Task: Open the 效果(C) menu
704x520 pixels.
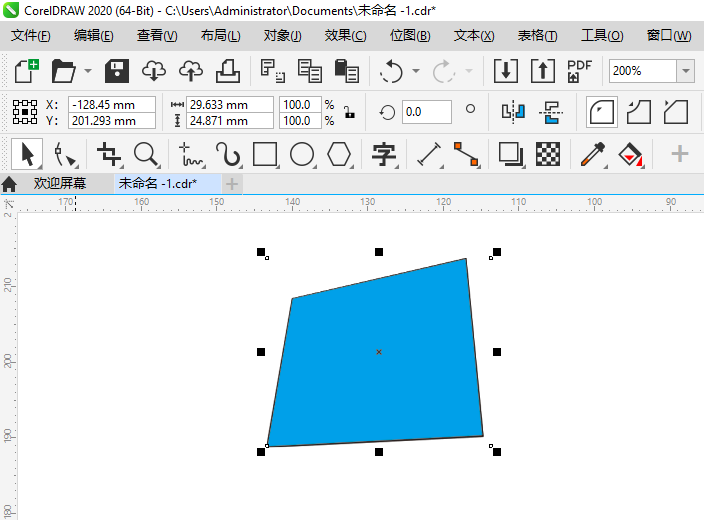Action: [x=345, y=35]
